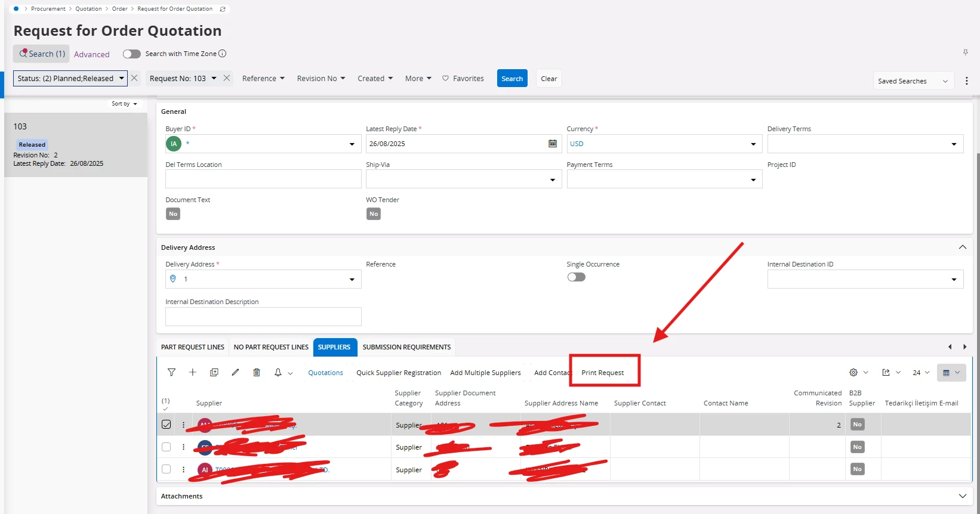Open row actions menu for the second supplier
Screen dimensions: 980x514
pos(183,447)
